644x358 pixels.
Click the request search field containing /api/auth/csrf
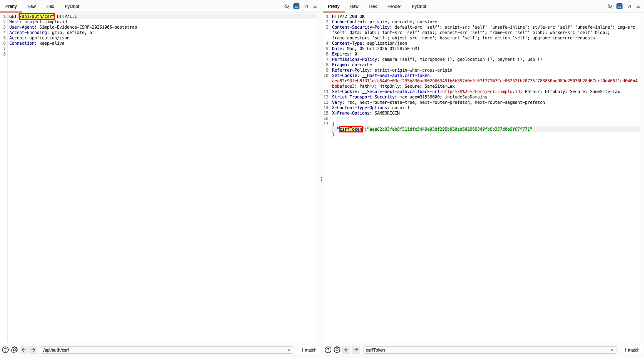coord(167,350)
